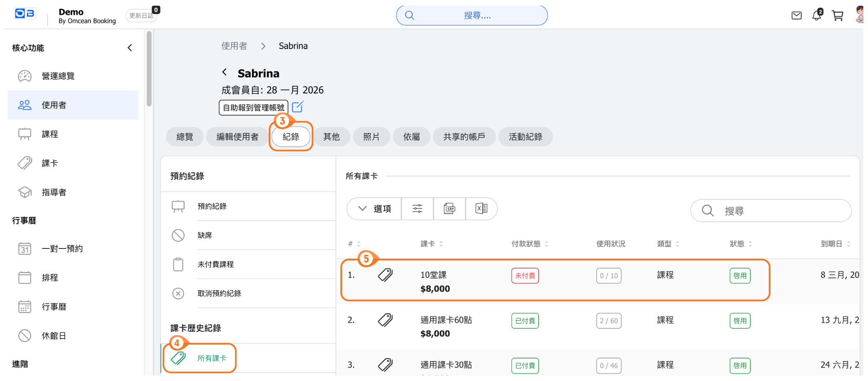Select 所有課卡 in history menu
Image resolution: width=868 pixels, height=381 pixels.
(211, 358)
